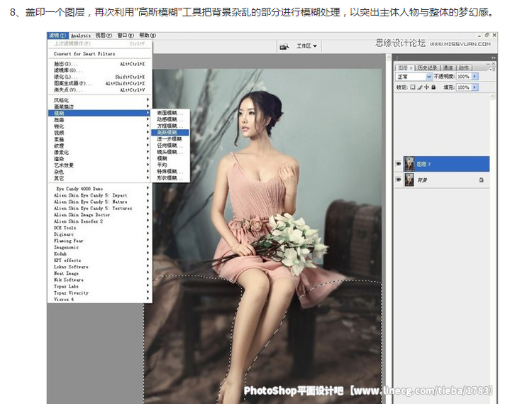Open the layers panel options menu icon
Image resolution: width=532 pixels, height=404 pixels.
point(492,69)
